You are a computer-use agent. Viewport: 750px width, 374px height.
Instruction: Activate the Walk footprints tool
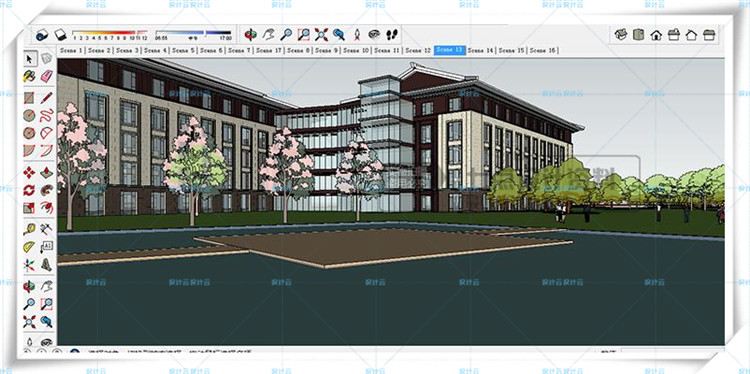392,34
